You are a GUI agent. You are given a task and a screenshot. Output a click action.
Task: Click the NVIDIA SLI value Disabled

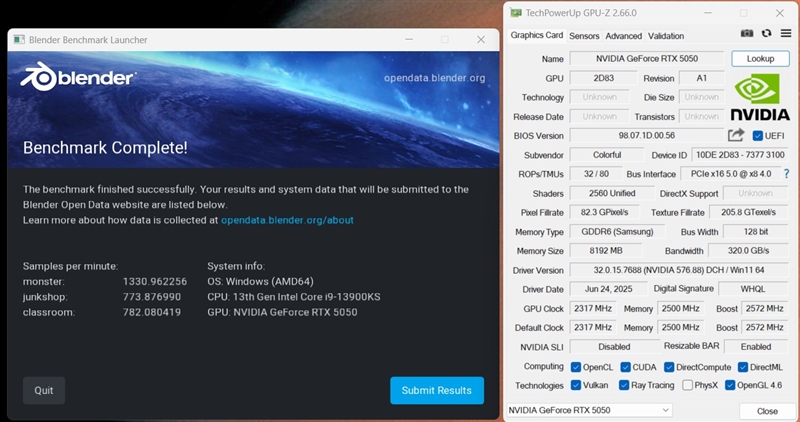(614, 346)
